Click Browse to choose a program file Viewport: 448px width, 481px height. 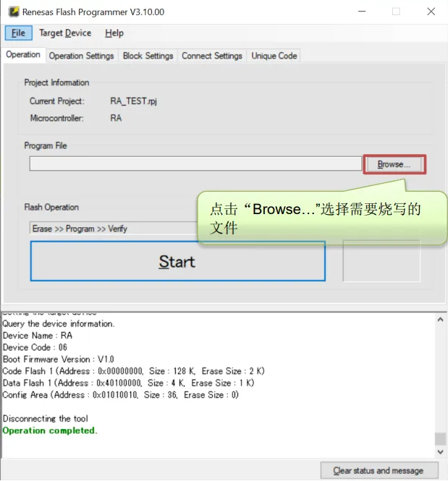click(x=394, y=164)
